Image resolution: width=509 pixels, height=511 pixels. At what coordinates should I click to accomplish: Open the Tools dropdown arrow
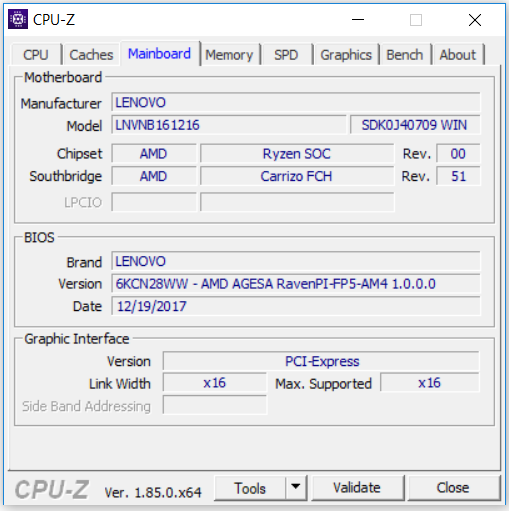click(296, 488)
